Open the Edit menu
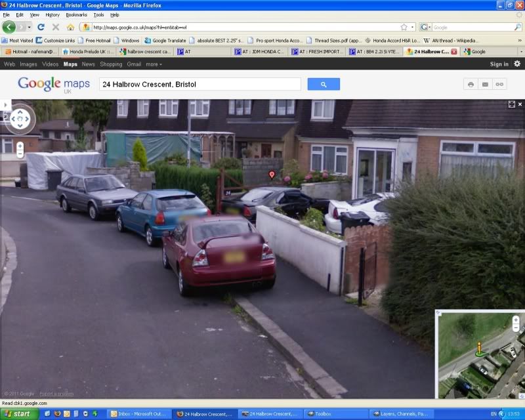 coord(20,14)
